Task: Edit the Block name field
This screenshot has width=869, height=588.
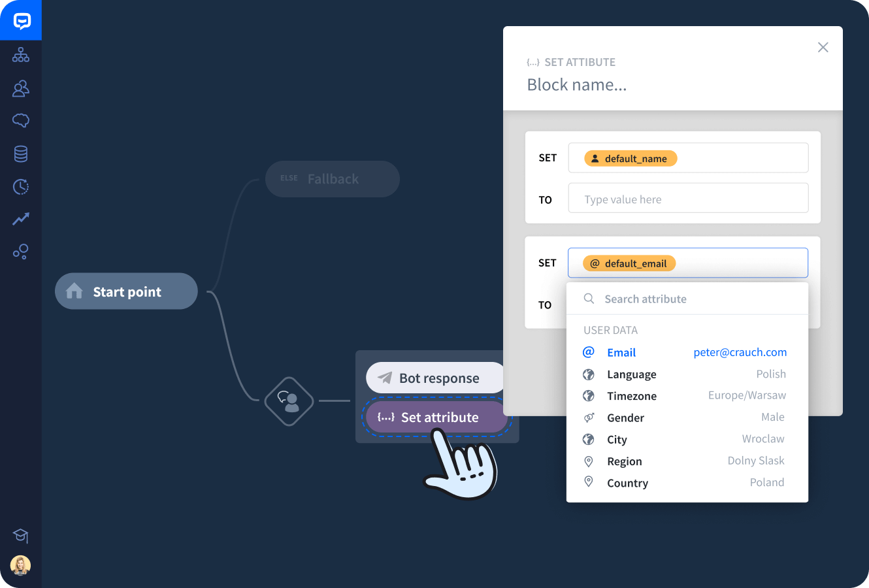Action: pos(577,85)
